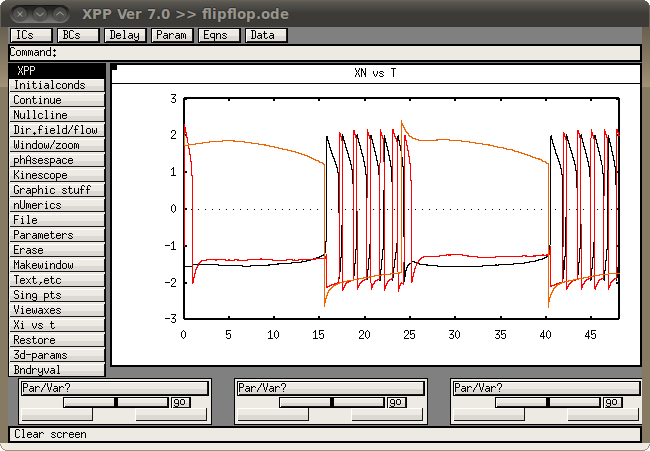Open the File menu
Image resolution: width=650 pixels, height=451 pixels.
[x=57, y=220]
